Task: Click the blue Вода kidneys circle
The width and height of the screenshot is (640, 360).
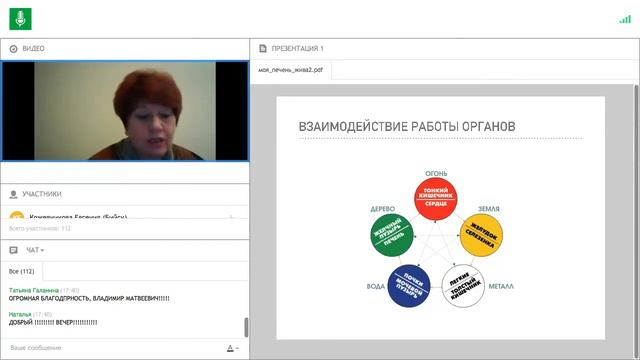Action: coord(409,286)
